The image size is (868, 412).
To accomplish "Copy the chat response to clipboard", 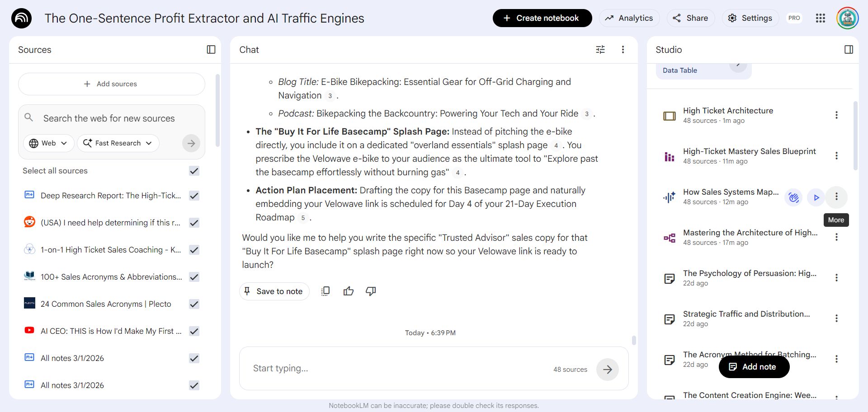I will point(325,291).
